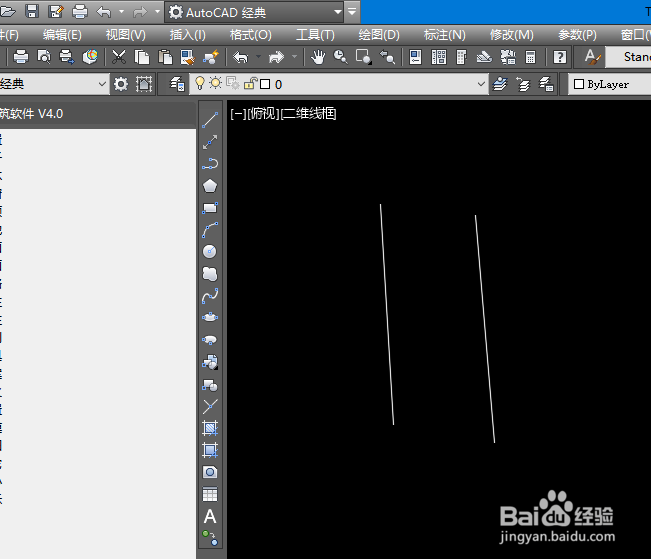Click the Cut scissors icon
The height and width of the screenshot is (559, 651).
[x=119, y=57]
